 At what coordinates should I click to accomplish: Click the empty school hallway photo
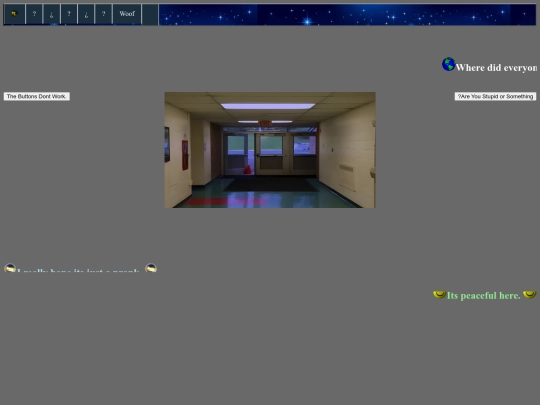pos(270,150)
